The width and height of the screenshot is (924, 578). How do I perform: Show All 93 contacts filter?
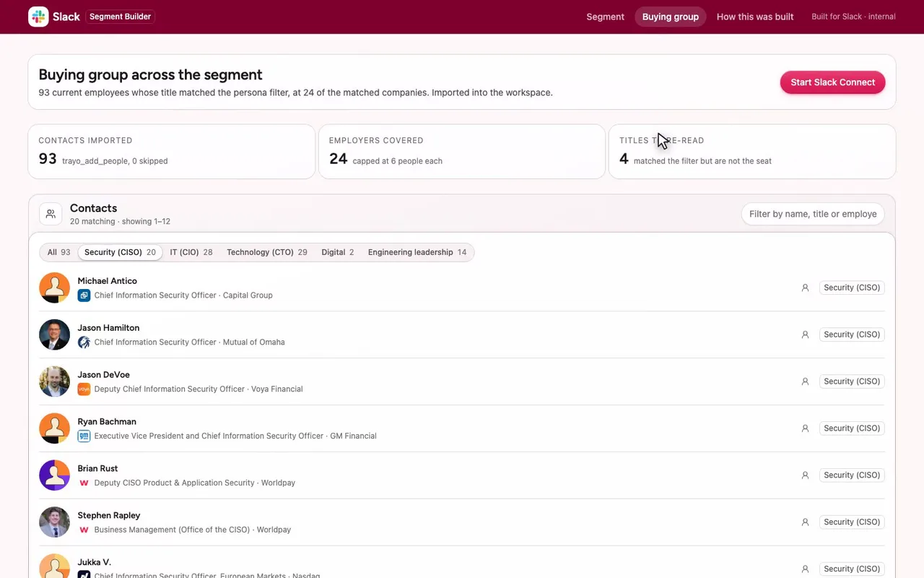[59, 252]
